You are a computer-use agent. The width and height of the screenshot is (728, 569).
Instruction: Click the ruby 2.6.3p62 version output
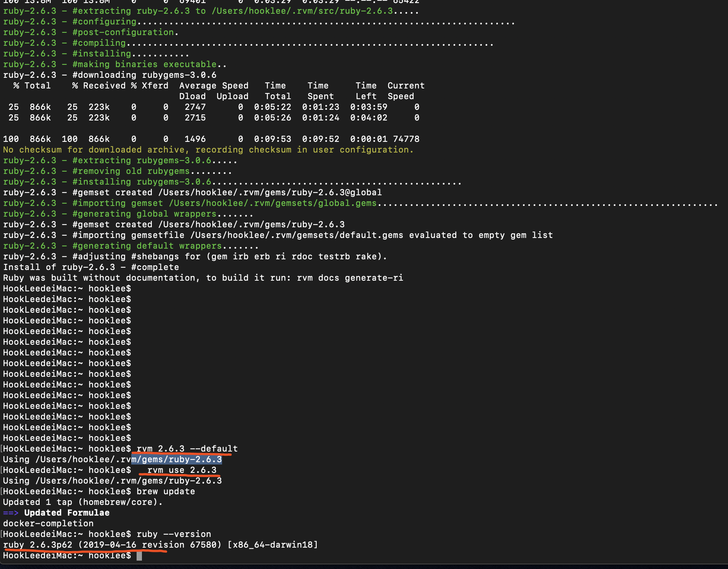click(38, 545)
